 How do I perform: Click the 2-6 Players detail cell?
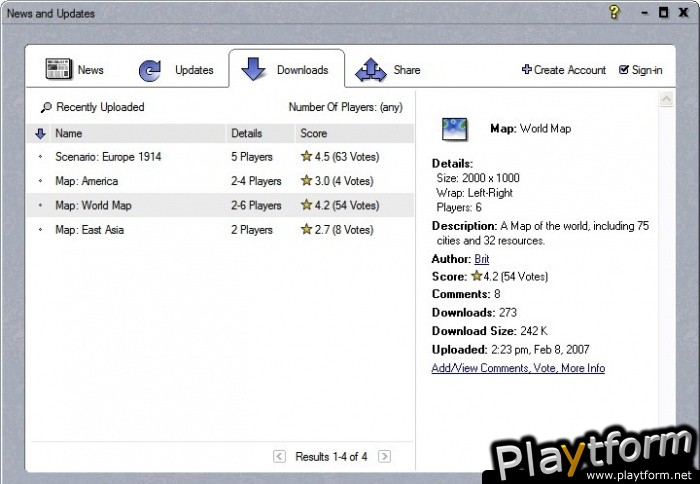[256, 206]
